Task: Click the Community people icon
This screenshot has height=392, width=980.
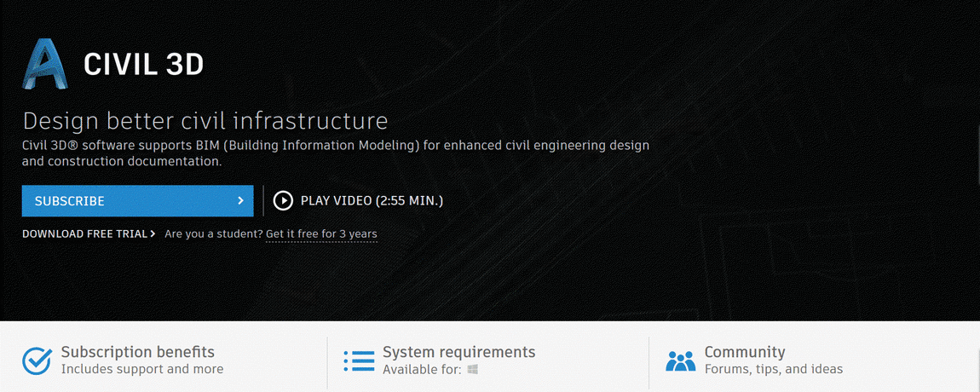Action: click(681, 360)
